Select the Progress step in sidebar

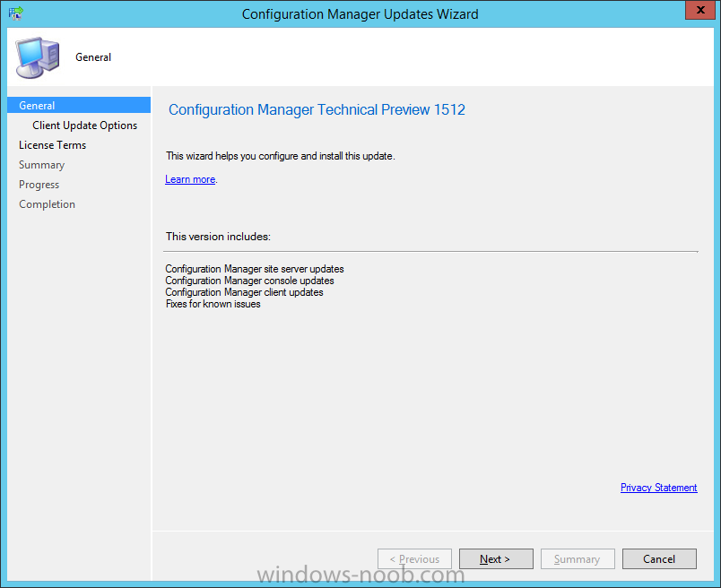39,185
